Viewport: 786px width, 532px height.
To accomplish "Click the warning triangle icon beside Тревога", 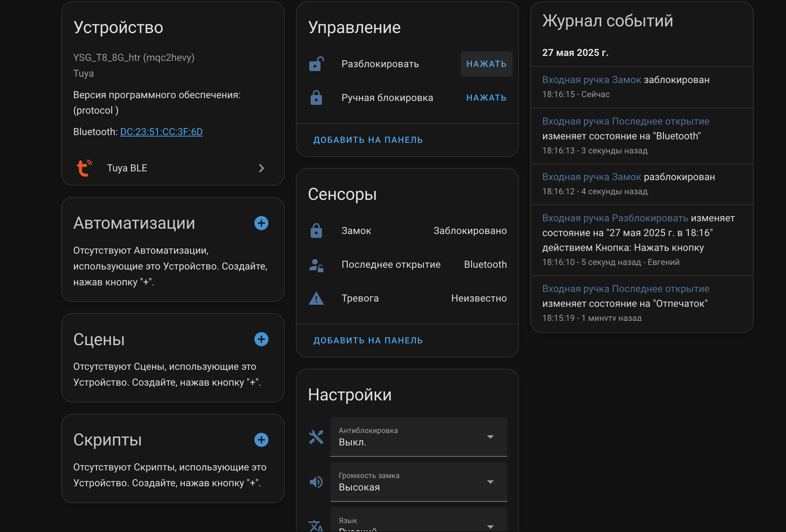I will [x=316, y=298].
